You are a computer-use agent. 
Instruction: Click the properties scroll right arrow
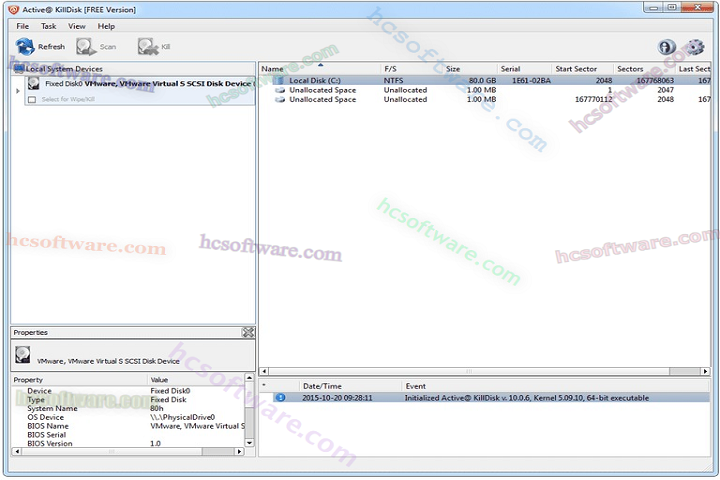click(239, 452)
